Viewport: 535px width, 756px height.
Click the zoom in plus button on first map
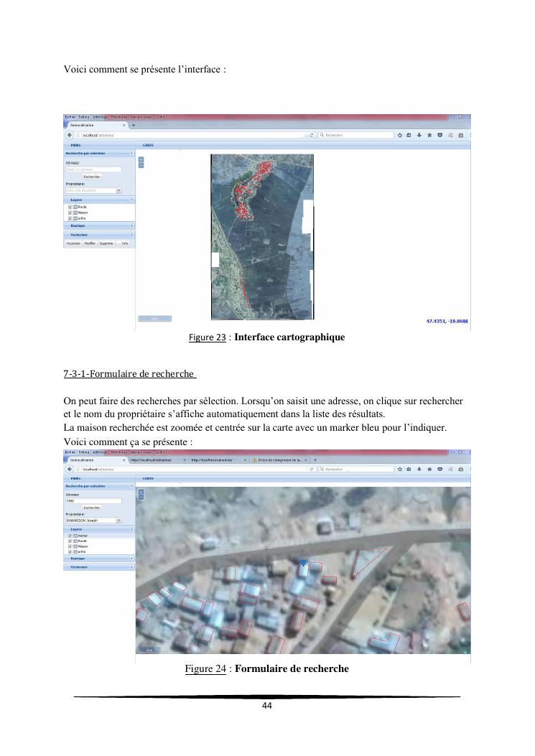(x=141, y=159)
